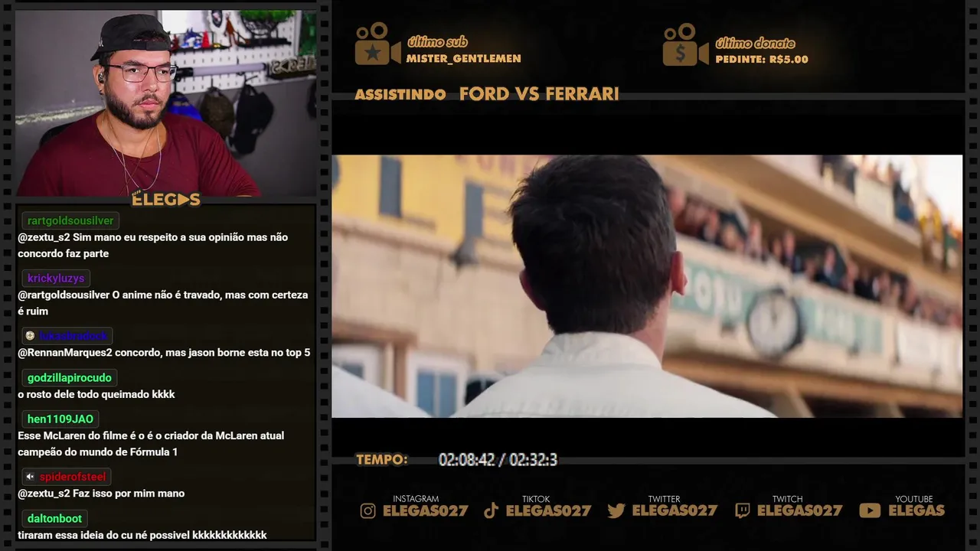
Task: Click the 02:08:42 / 02:32:3 timestamp
Action: click(498, 460)
